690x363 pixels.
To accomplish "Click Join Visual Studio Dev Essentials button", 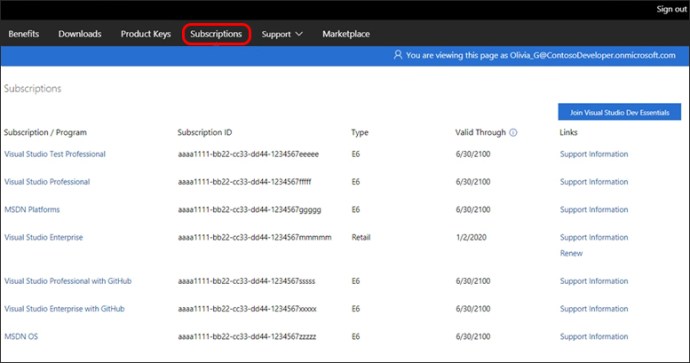I will tap(620, 112).
